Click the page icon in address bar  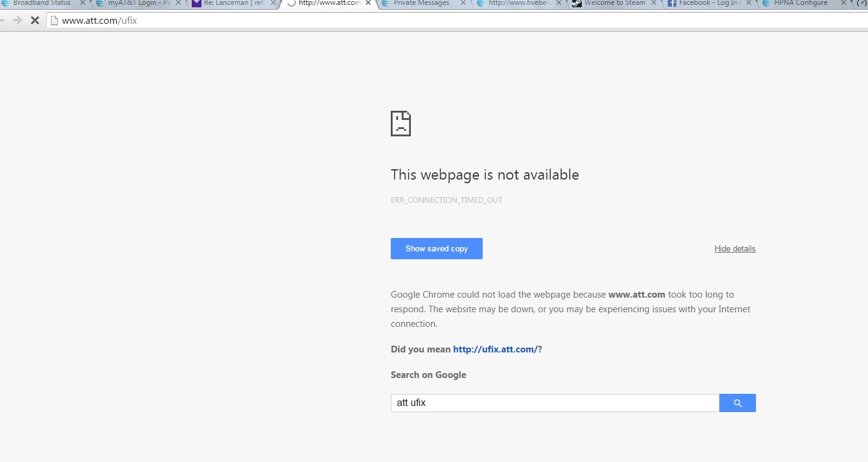pos(54,21)
